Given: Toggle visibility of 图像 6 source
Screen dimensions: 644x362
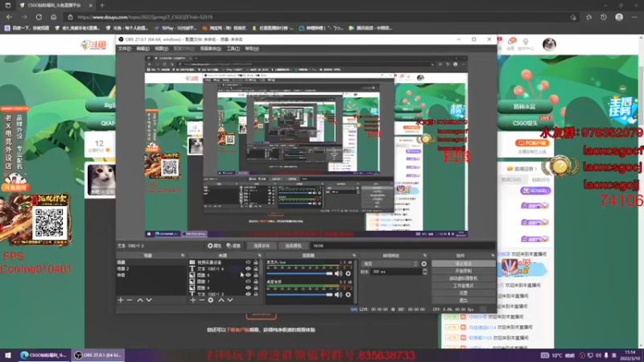Looking at the screenshot, I should click(x=248, y=288).
